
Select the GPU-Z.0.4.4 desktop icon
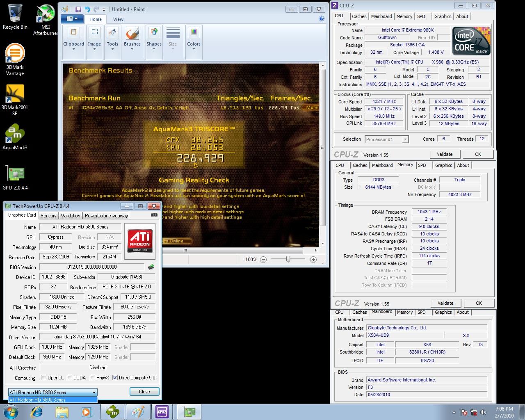pos(15,177)
